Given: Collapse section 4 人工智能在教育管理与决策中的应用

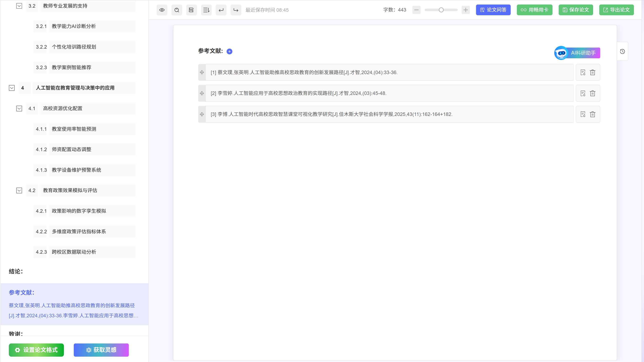Looking at the screenshot, I should pos(12,88).
